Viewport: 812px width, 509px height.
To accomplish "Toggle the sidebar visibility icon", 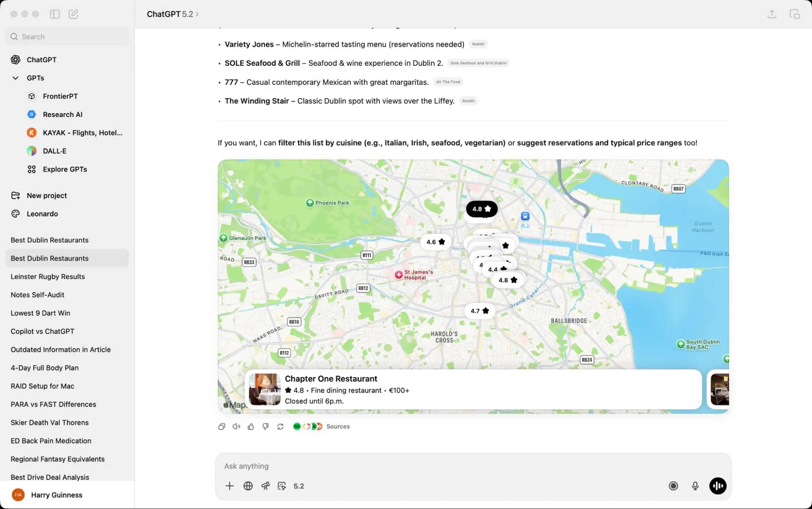I will (54, 14).
